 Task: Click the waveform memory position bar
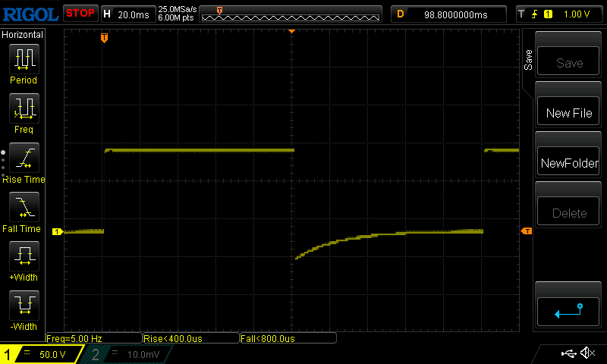(291, 14)
